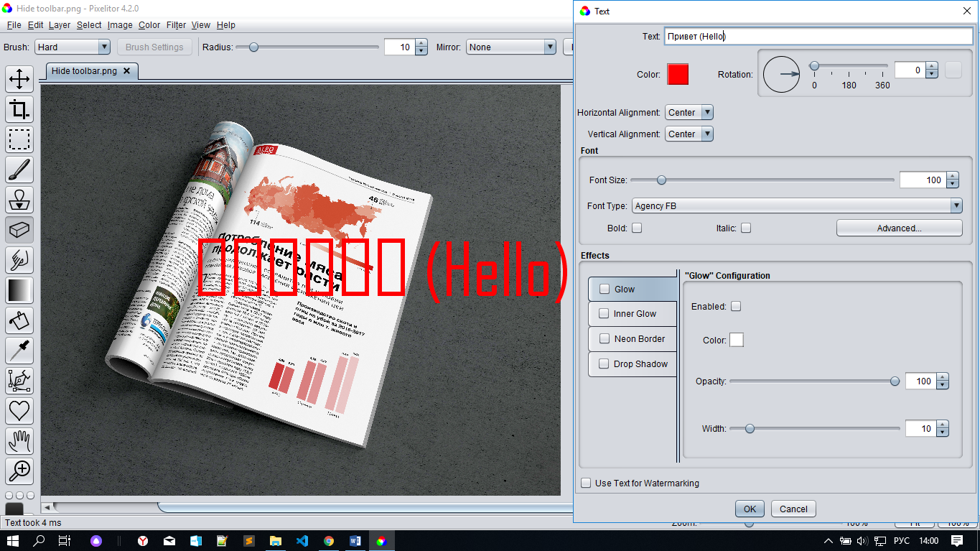
Task: Enable Use Text for Watermarking
Action: pyautogui.click(x=586, y=483)
